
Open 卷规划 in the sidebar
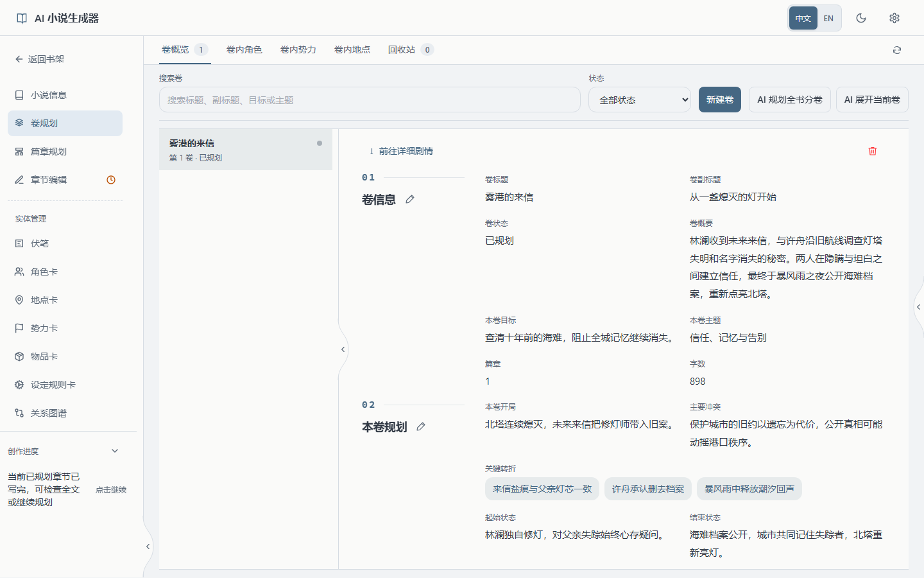(65, 123)
